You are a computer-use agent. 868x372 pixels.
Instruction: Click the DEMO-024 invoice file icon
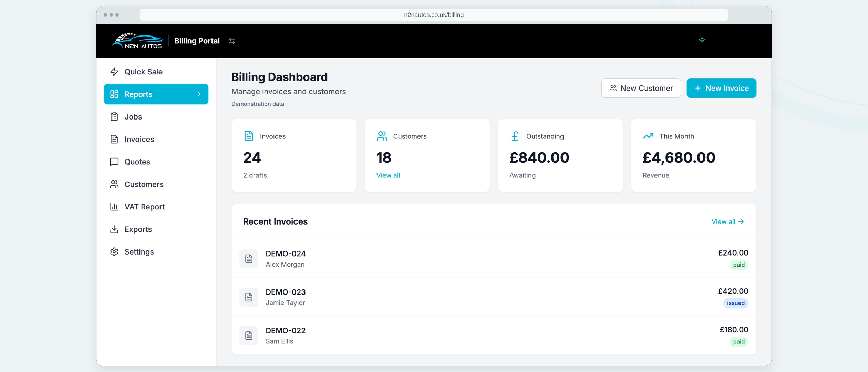(249, 259)
